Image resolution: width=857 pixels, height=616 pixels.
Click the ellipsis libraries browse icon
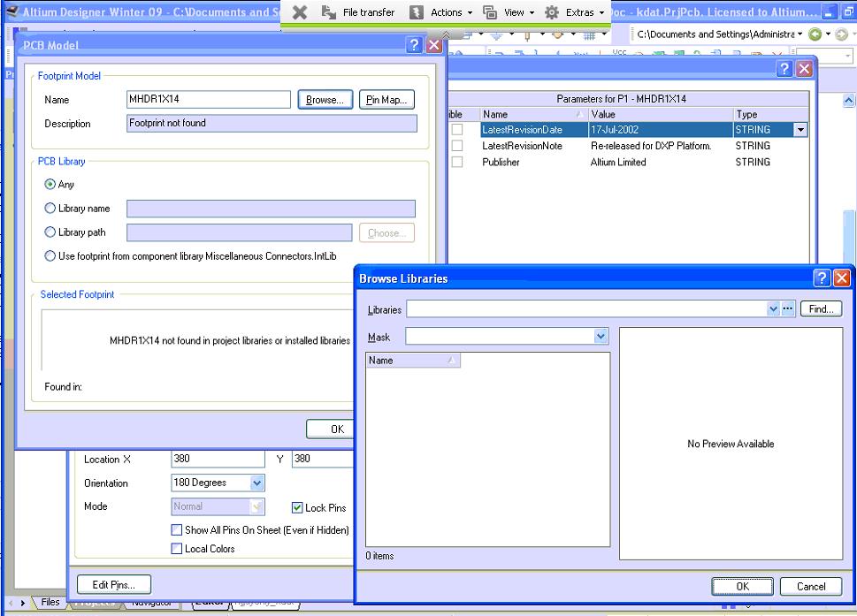click(788, 308)
